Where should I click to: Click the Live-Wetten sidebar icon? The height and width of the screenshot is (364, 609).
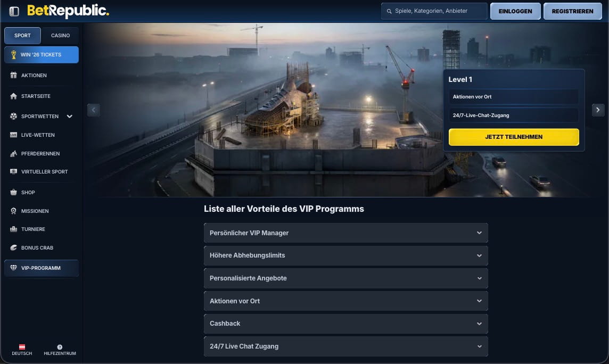(13, 135)
